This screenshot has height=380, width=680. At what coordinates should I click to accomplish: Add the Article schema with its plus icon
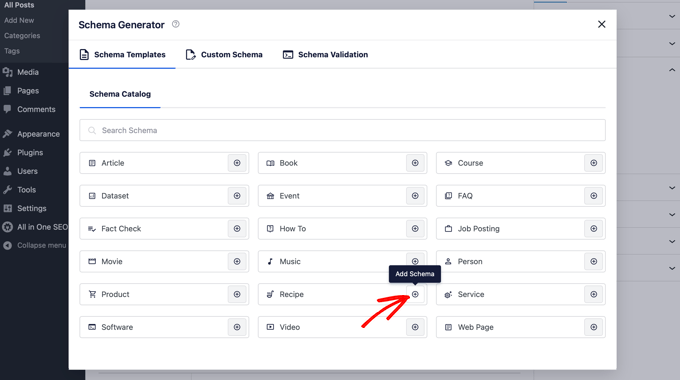pyautogui.click(x=237, y=163)
